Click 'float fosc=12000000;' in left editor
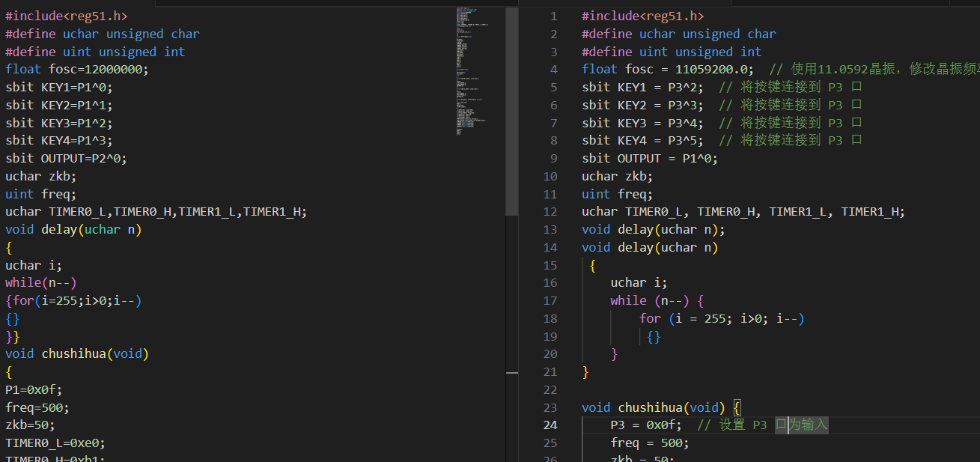This screenshot has width=980, height=462. pyautogui.click(x=77, y=70)
